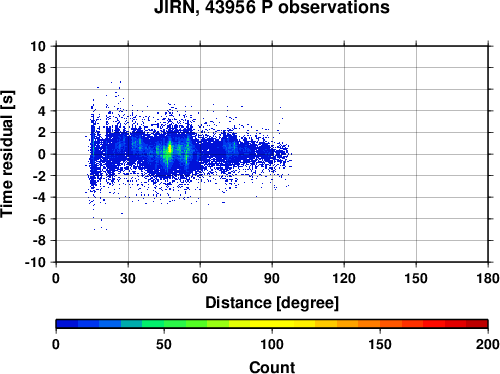Click the x-axis tick label 30

pos(128,278)
